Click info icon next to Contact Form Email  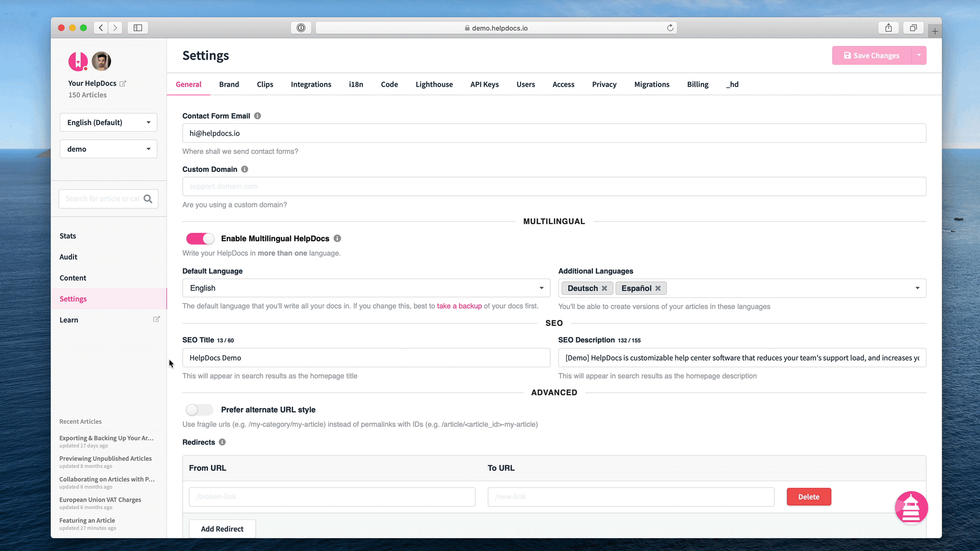click(x=258, y=116)
